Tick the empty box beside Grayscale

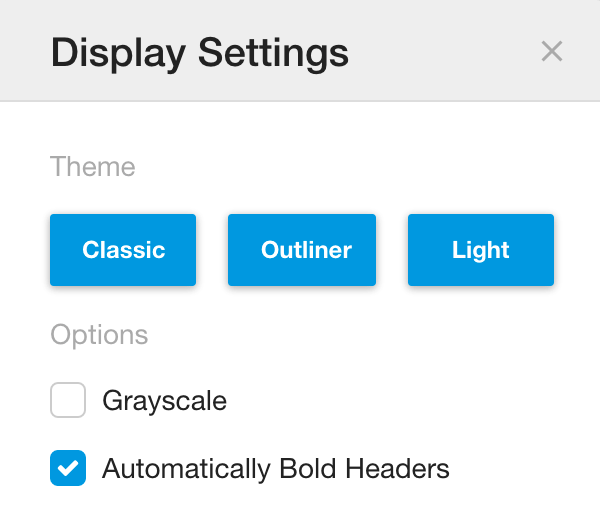point(68,400)
